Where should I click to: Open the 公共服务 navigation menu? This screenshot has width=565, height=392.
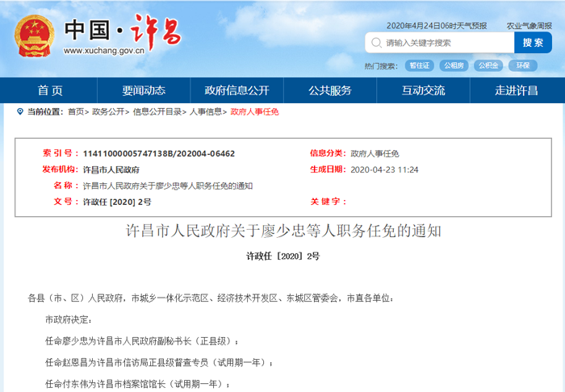click(x=330, y=90)
